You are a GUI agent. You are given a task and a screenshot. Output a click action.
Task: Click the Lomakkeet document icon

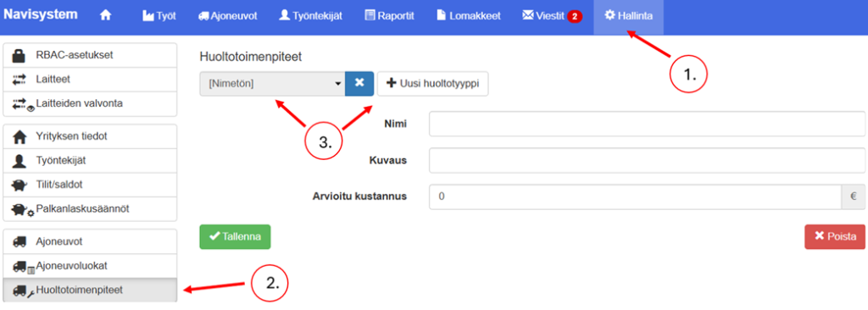pyautogui.click(x=441, y=15)
